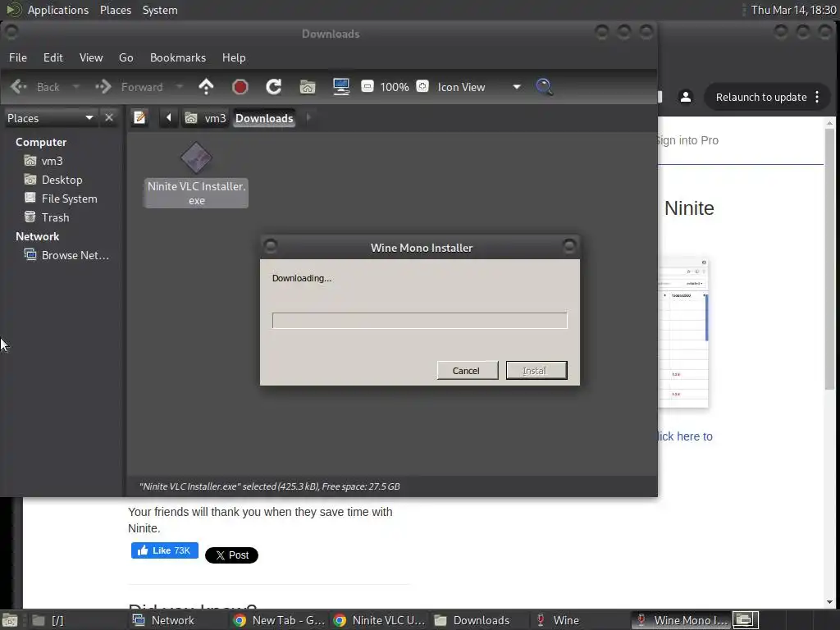Screen dimensions: 840x630
Task: Stop loading with the red stop icon
Action: click(x=240, y=87)
